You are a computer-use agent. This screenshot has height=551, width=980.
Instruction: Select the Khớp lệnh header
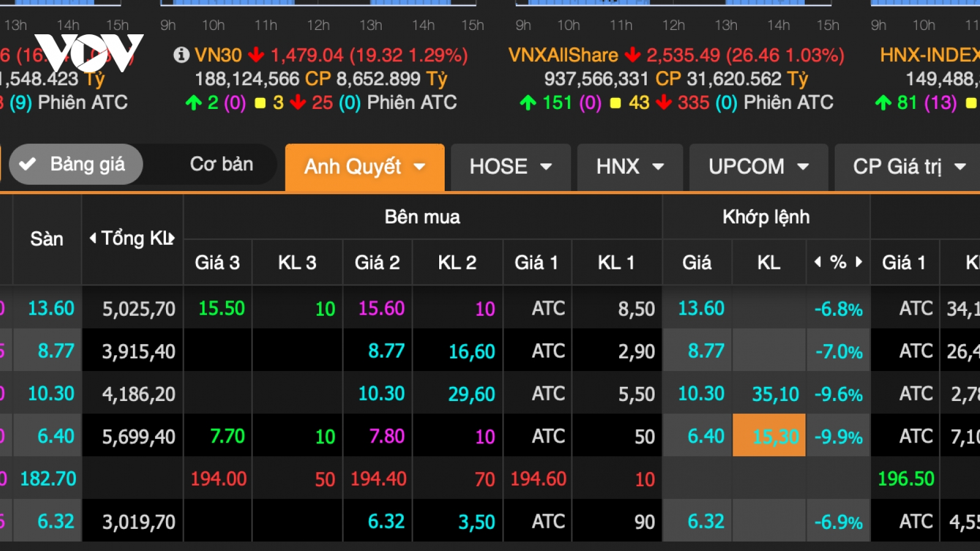(x=766, y=217)
